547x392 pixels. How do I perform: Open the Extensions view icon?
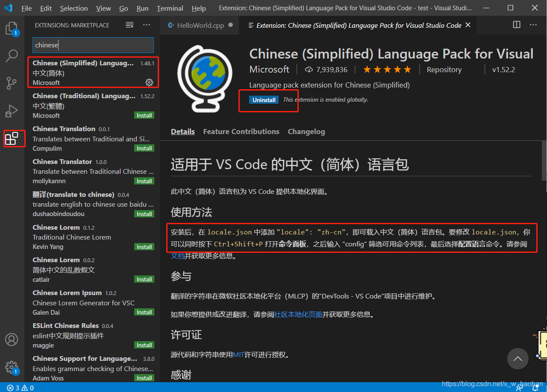click(12, 138)
